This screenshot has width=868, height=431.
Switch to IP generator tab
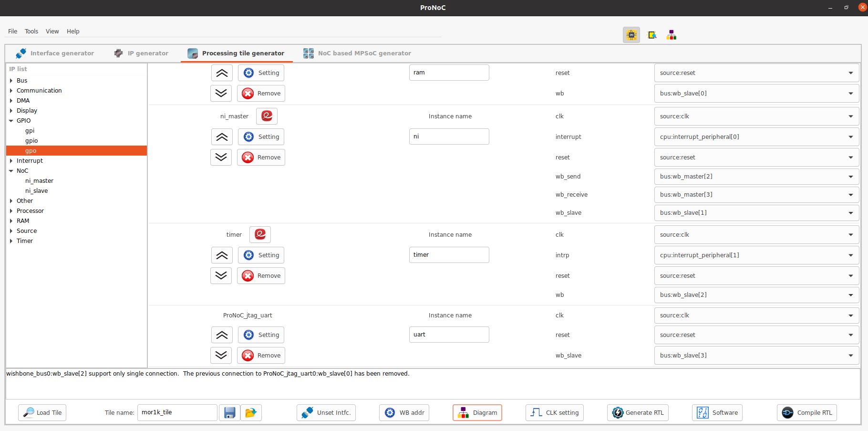141,53
